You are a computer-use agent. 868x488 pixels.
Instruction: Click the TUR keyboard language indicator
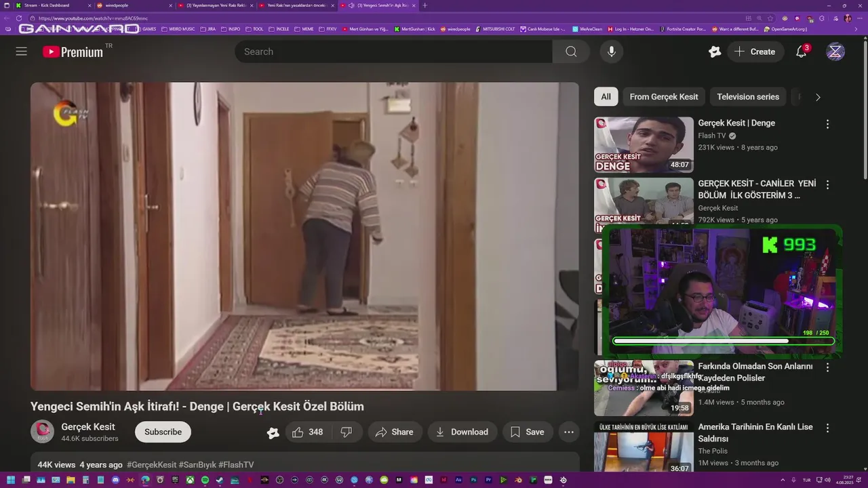[806, 480]
